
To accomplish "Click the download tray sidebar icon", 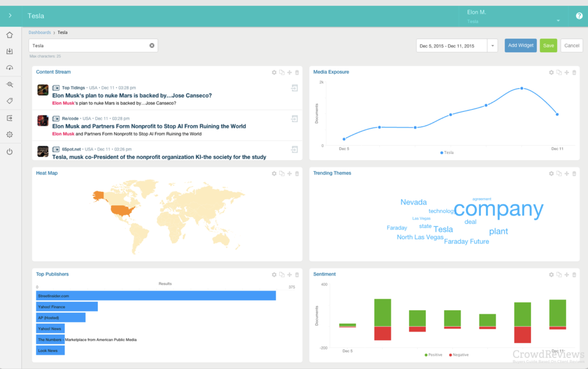I will [10, 51].
